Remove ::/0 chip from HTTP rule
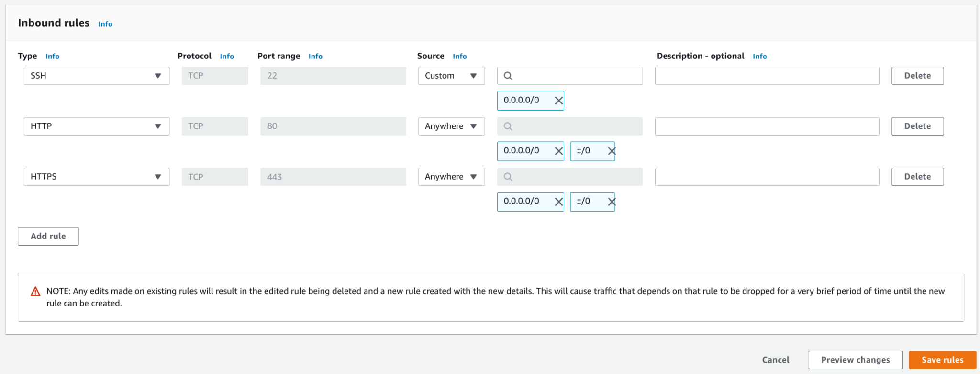The height and width of the screenshot is (374, 980). [611, 151]
